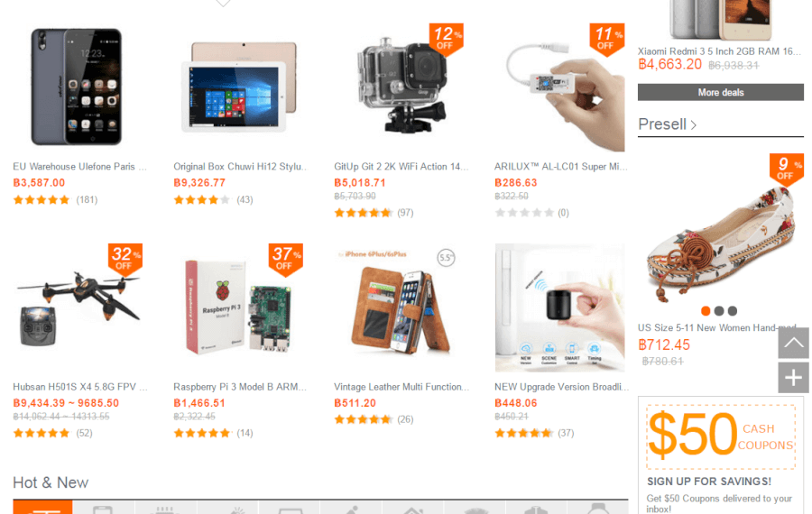Open the GitUp Git 2 2K WiFi Action link
The width and height of the screenshot is (812, 514).
tap(401, 166)
